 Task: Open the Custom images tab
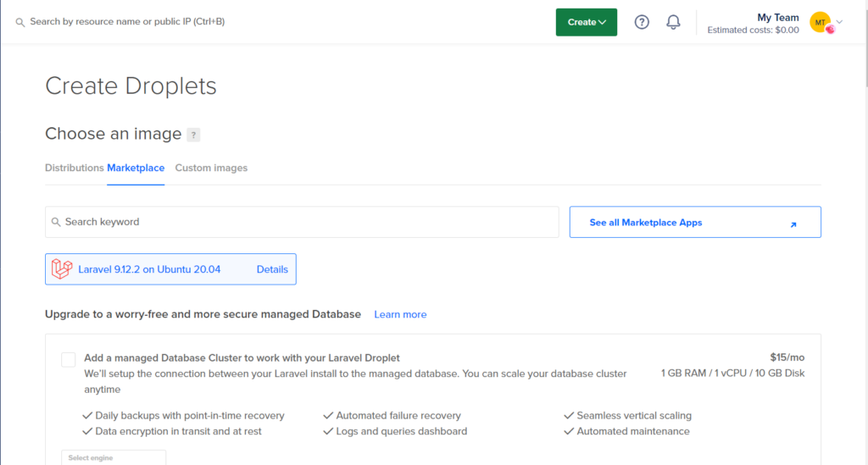(211, 168)
